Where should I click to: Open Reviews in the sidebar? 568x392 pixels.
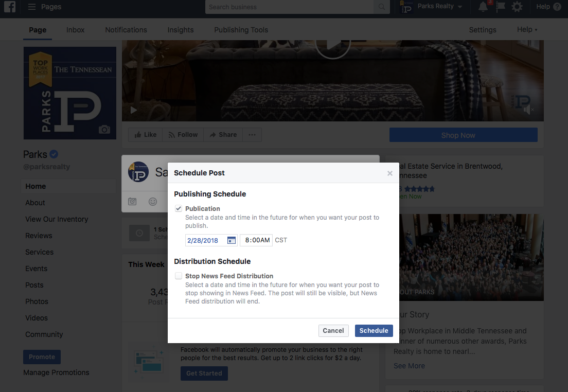pos(39,236)
